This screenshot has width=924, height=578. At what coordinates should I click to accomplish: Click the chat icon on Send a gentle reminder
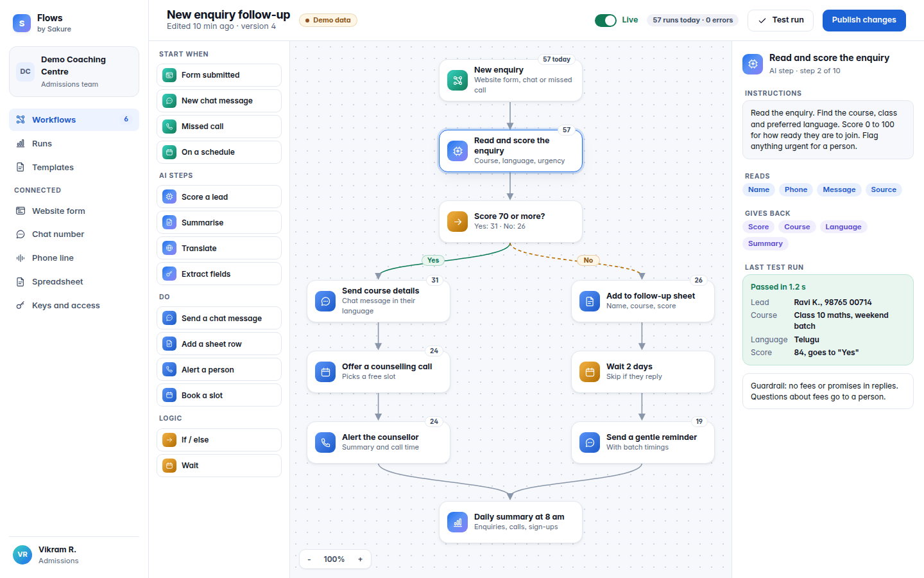pos(590,442)
